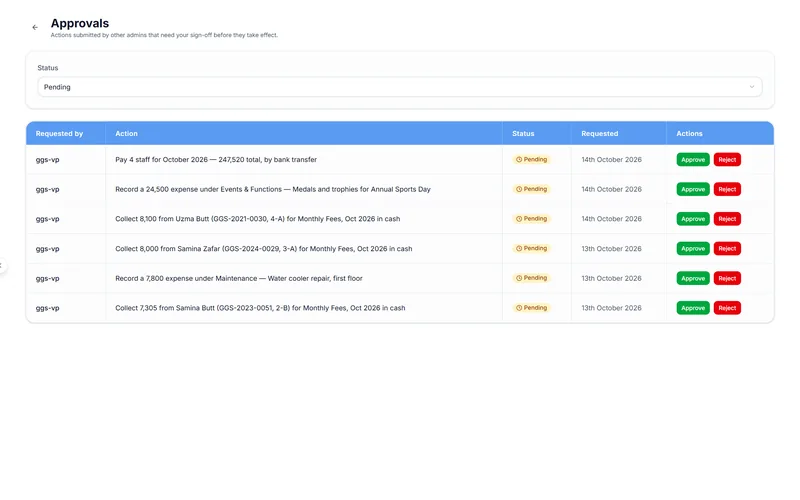
Task: Click the Medals and trophies expense action text
Action: point(273,189)
